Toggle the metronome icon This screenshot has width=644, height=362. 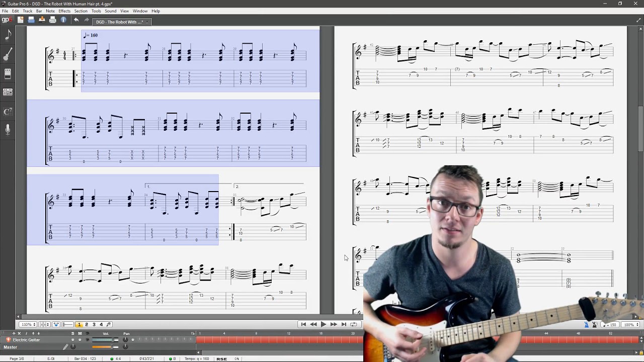(586, 324)
